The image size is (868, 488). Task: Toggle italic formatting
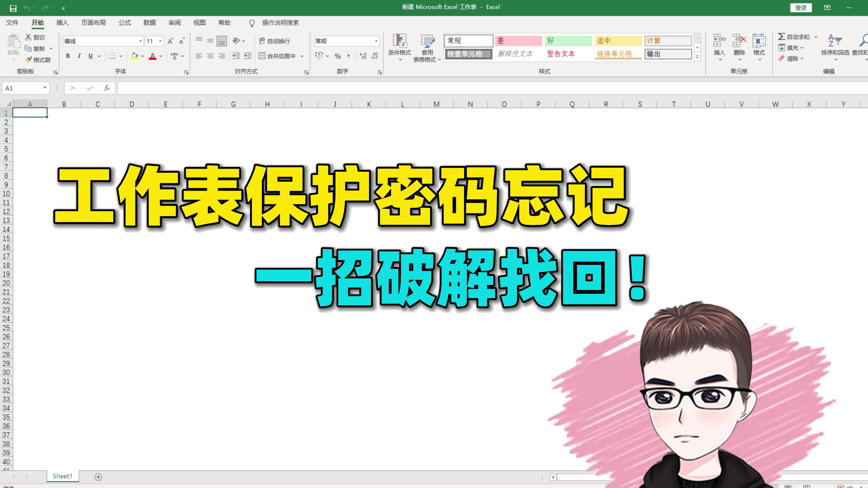[x=79, y=56]
